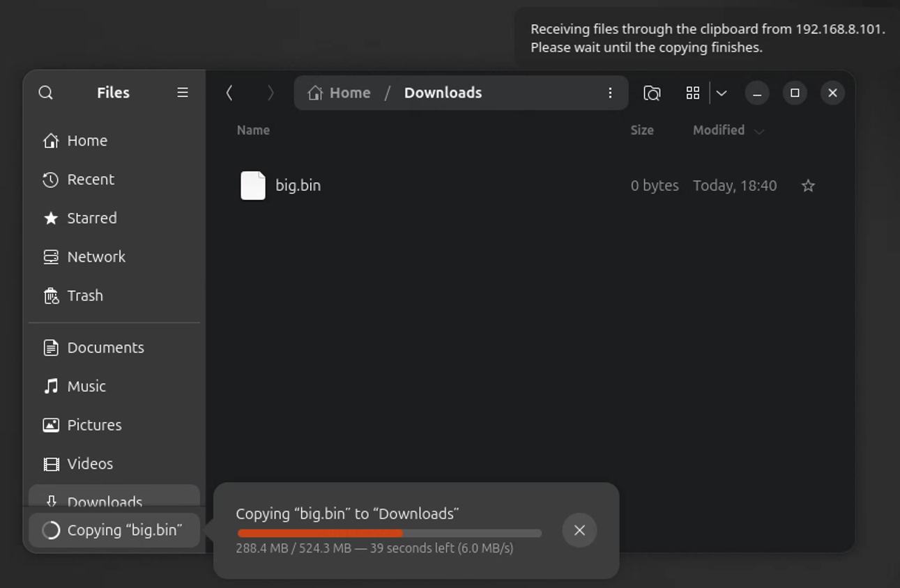Viewport: 900px width, 588px height.
Task: Click the “Today, 18:40” modified value
Action: pyautogui.click(x=735, y=185)
